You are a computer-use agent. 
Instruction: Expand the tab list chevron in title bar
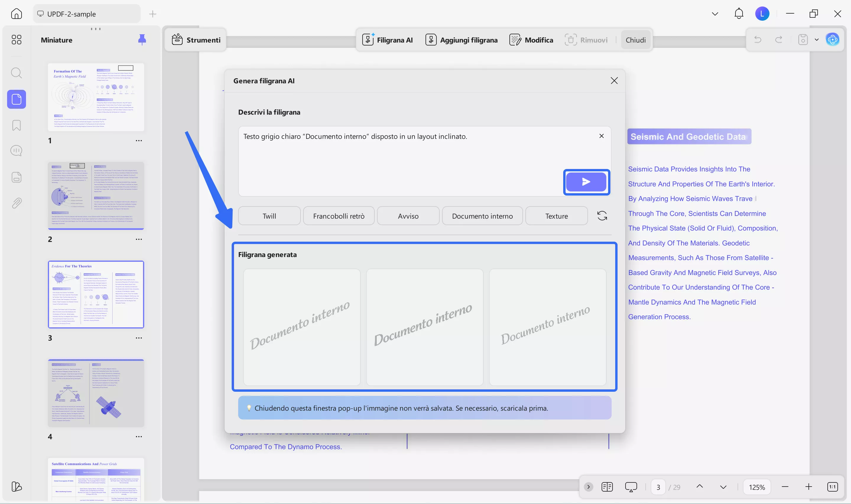click(x=715, y=14)
